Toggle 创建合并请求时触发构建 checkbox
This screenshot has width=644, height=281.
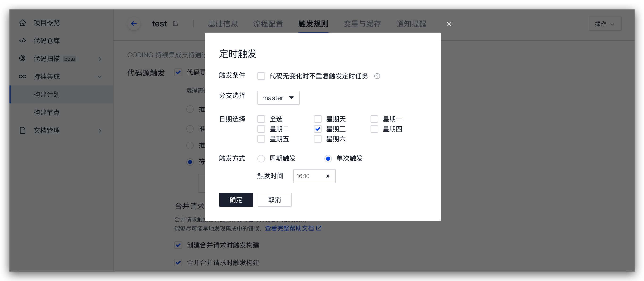coord(178,245)
